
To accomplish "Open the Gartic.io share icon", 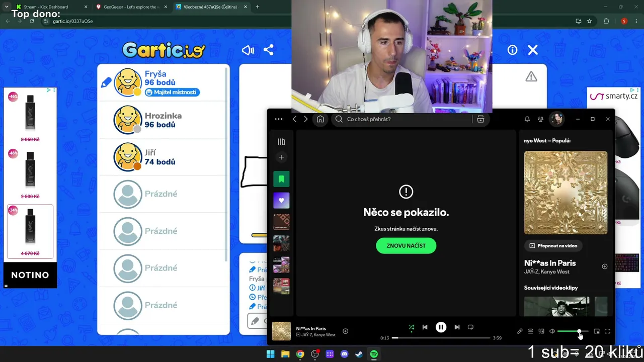I will [269, 50].
